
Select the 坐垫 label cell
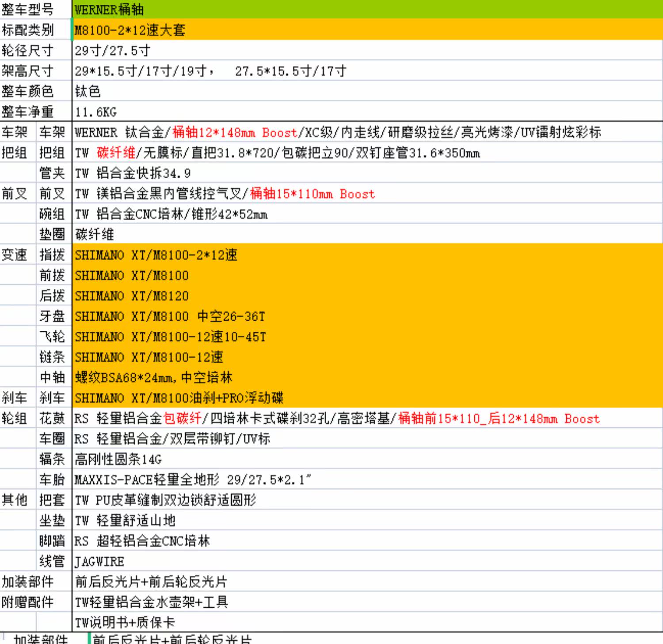point(53,520)
